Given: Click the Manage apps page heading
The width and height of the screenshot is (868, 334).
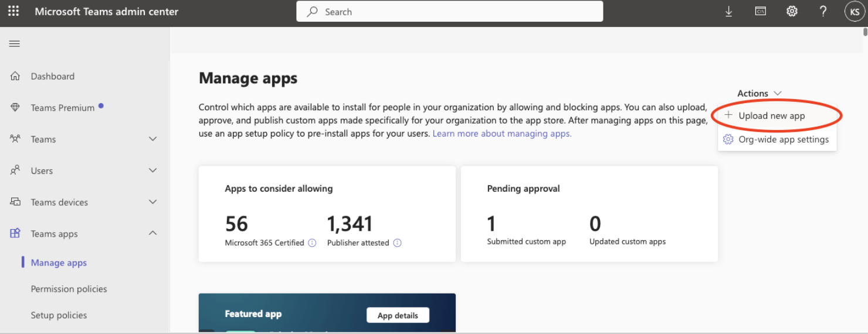Looking at the screenshot, I should (248, 78).
